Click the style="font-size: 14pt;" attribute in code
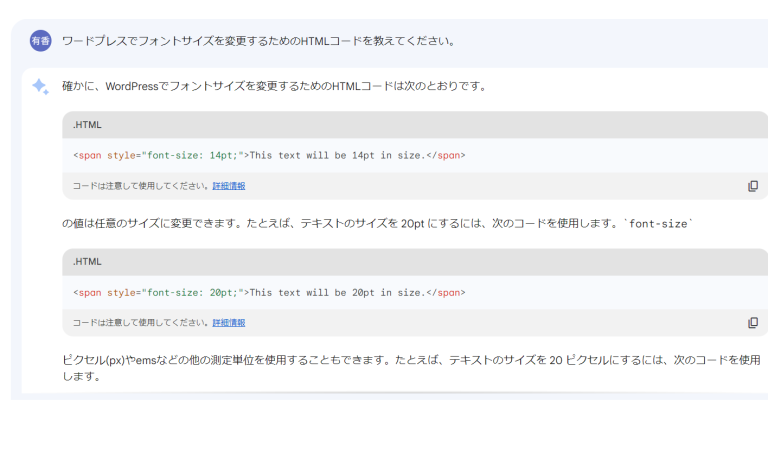 174,155
